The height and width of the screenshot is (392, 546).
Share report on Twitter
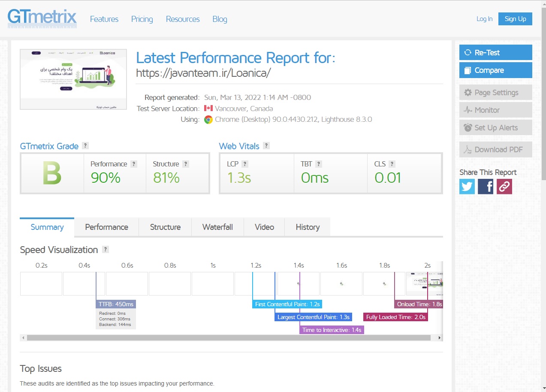tap(467, 187)
